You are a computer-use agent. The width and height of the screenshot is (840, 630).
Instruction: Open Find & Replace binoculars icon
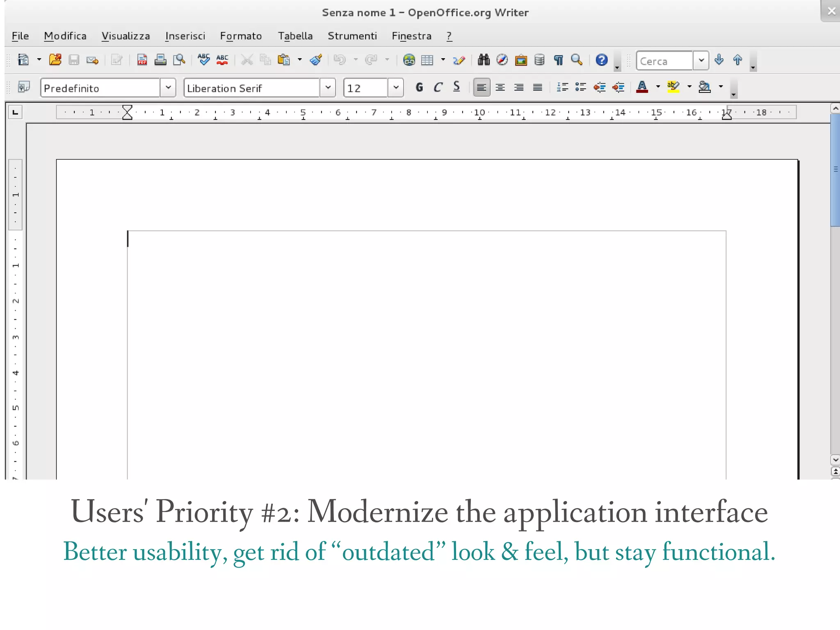[484, 60]
